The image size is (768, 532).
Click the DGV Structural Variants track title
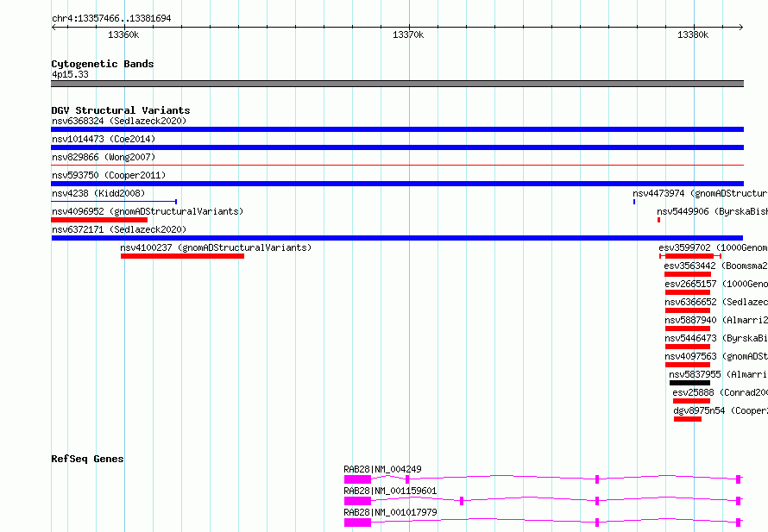point(121,110)
